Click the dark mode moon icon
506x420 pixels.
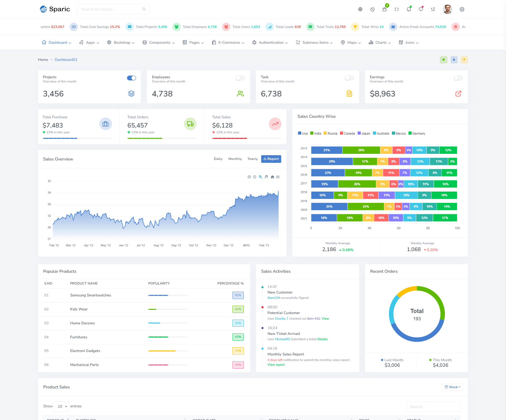[x=372, y=9]
